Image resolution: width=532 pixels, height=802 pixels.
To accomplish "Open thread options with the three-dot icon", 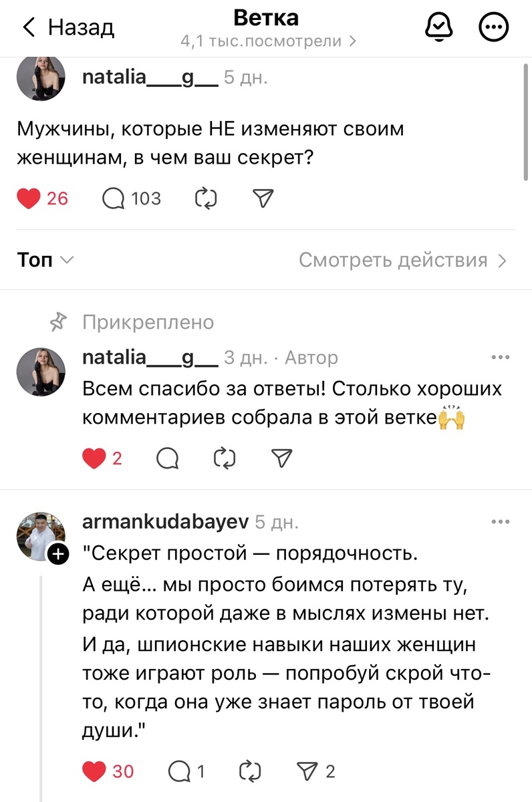I will click(x=493, y=27).
